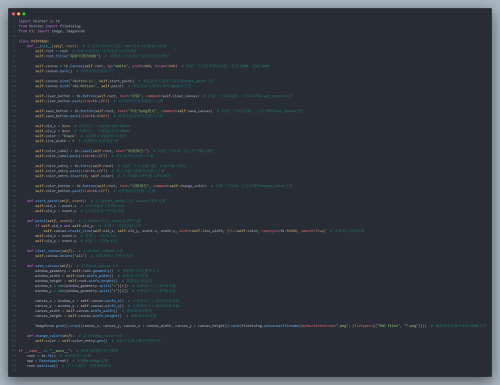Screen dimensions: 500x385
Task: Click the line 'class PaintApp:'
Action: [34, 41]
